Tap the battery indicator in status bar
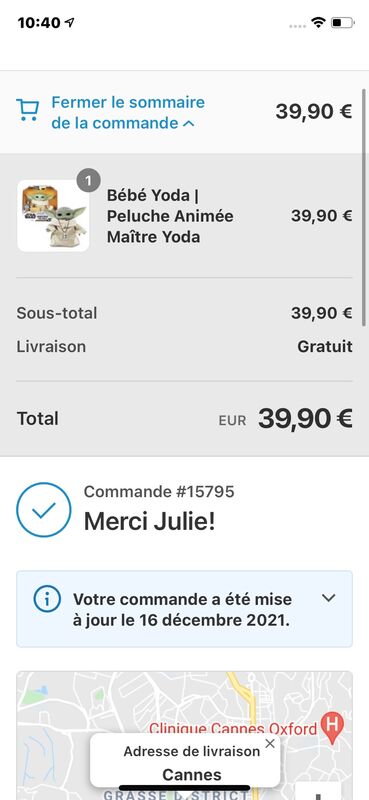 [x=342, y=23]
